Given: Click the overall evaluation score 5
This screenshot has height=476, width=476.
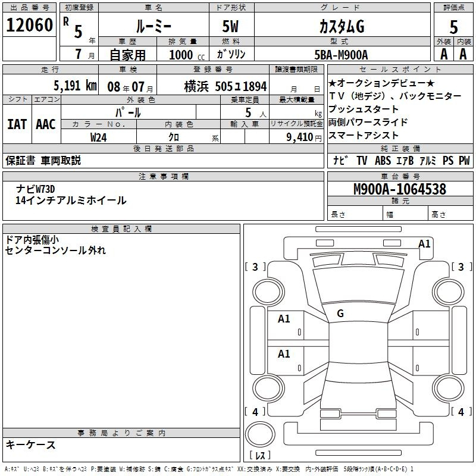Looking at the screenshot, I should click(453, 27).
